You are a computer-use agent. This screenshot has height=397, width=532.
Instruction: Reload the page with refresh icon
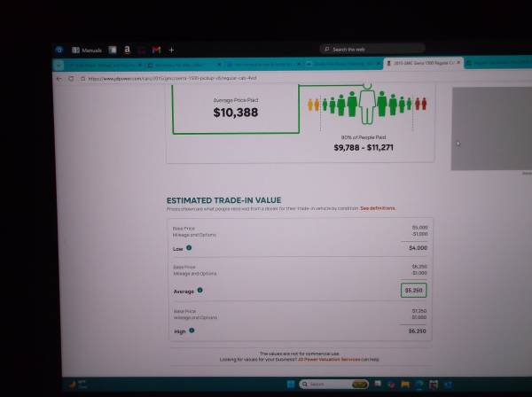pos(71,79)
